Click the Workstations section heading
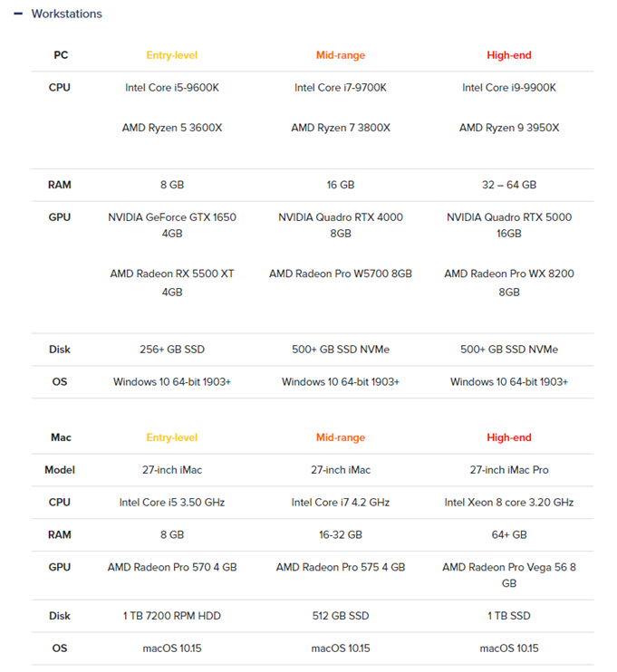 (66, 14)
